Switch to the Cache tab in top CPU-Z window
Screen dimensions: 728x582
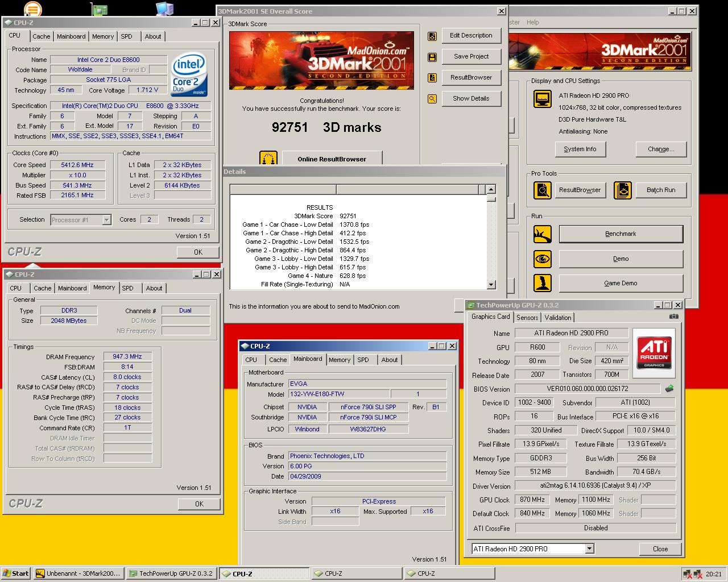tap(41, 36)
